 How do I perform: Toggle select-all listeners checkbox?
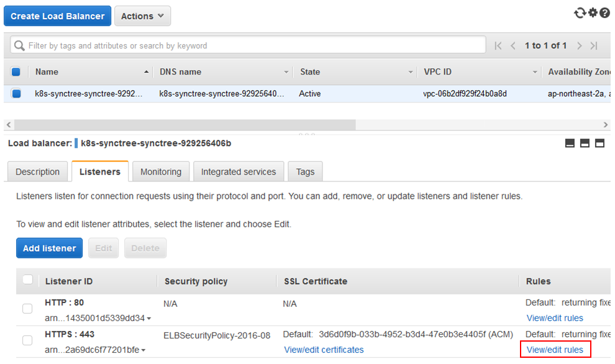(27, 280)
